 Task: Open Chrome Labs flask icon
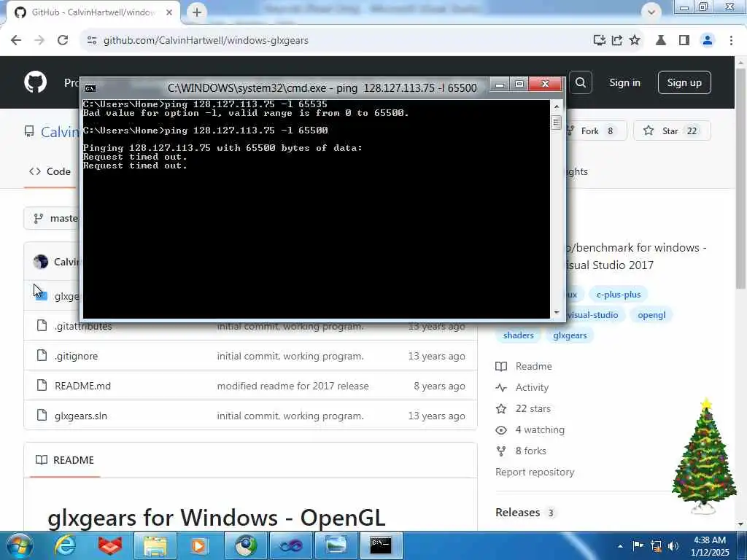tap(661, 41)
